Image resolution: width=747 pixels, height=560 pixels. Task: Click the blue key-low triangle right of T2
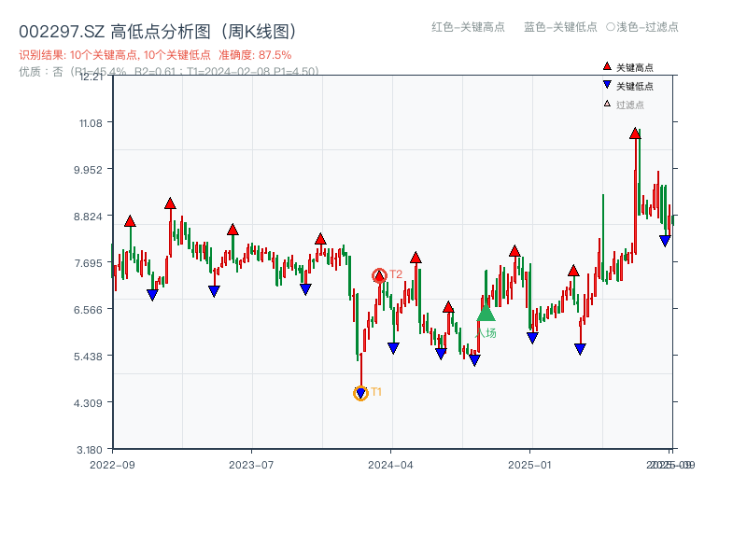pyautogui.click(x=393, y=347)
